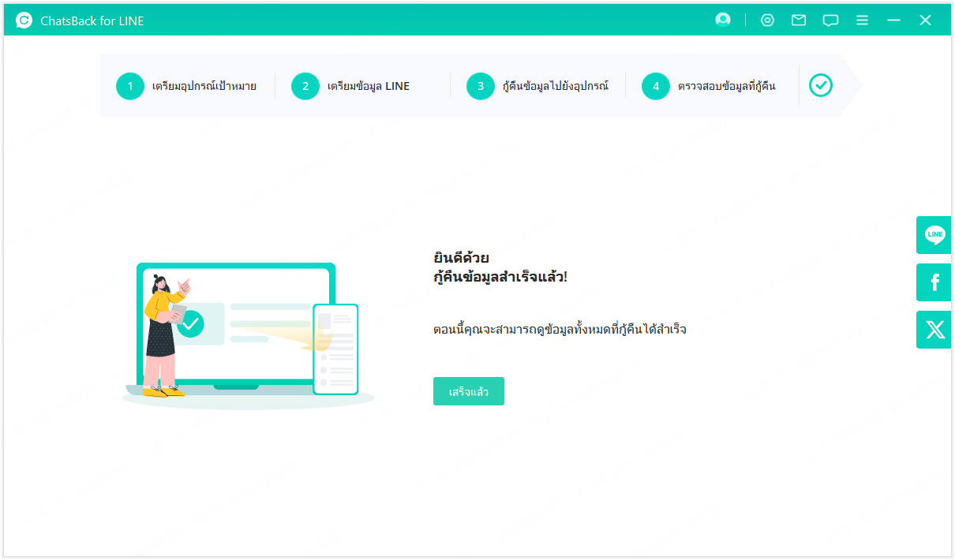Click the step number 1 circle
The image size is (955, 560).
click(x=130, y=86)
